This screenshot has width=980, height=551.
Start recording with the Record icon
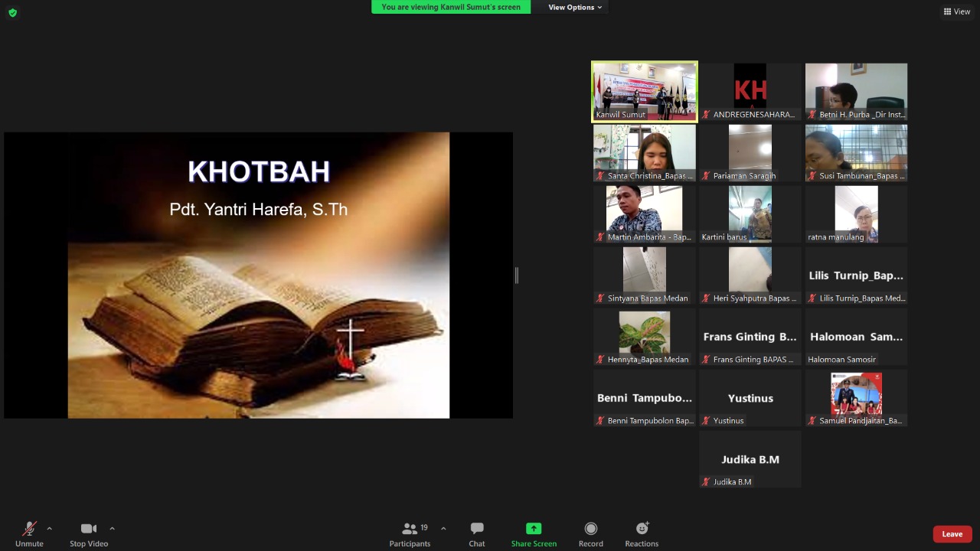click(x=590, y=529)
